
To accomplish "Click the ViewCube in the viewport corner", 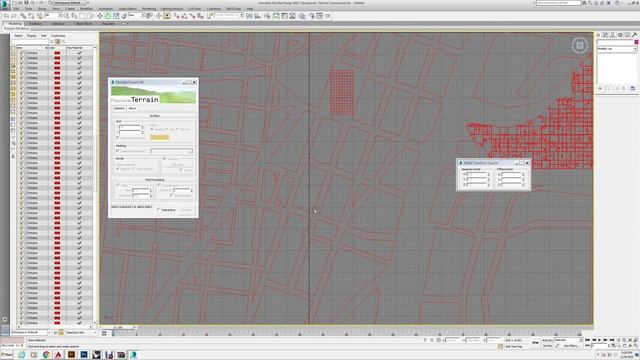I will tap(580, 45).
